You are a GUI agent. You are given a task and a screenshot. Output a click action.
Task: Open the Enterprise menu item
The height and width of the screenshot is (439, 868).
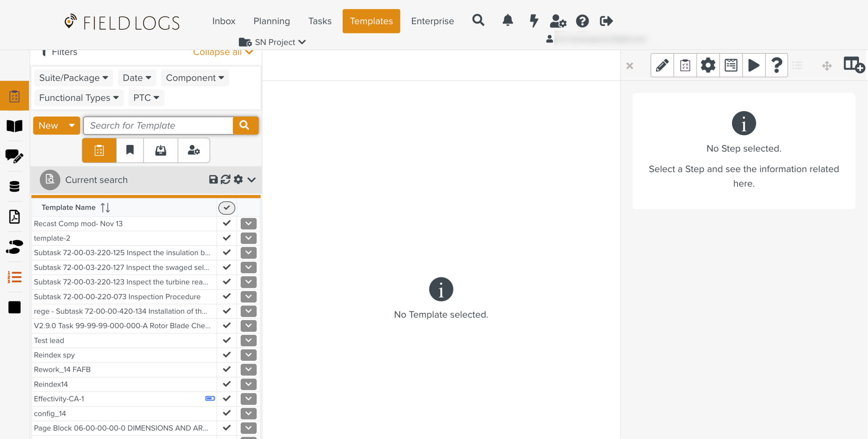tap(432, 21)
